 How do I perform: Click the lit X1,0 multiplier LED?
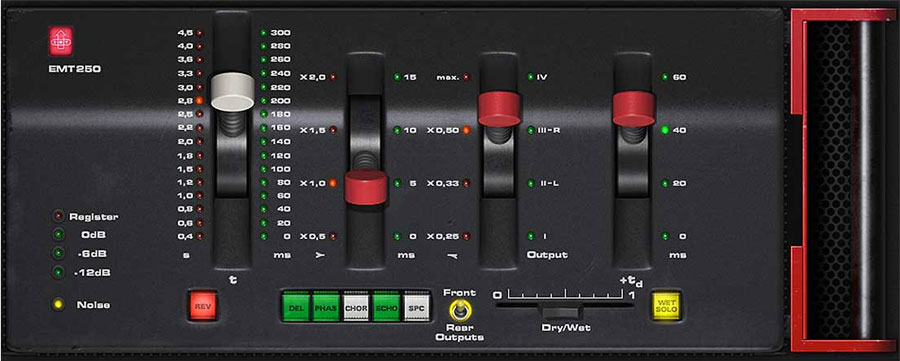pyautogui.click(x=333, y=184)
